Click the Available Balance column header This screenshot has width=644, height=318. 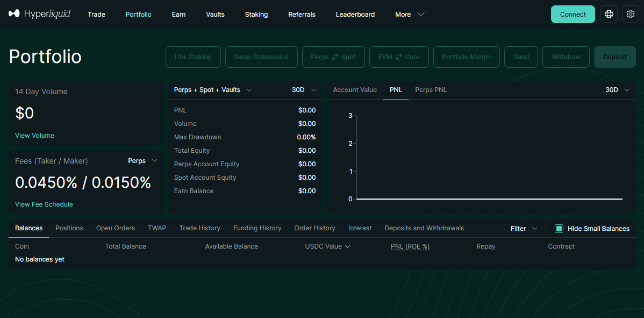click(x=232, y=246)
